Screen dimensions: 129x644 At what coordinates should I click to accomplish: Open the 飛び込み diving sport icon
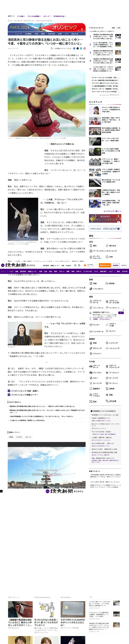tap(107, 246)
